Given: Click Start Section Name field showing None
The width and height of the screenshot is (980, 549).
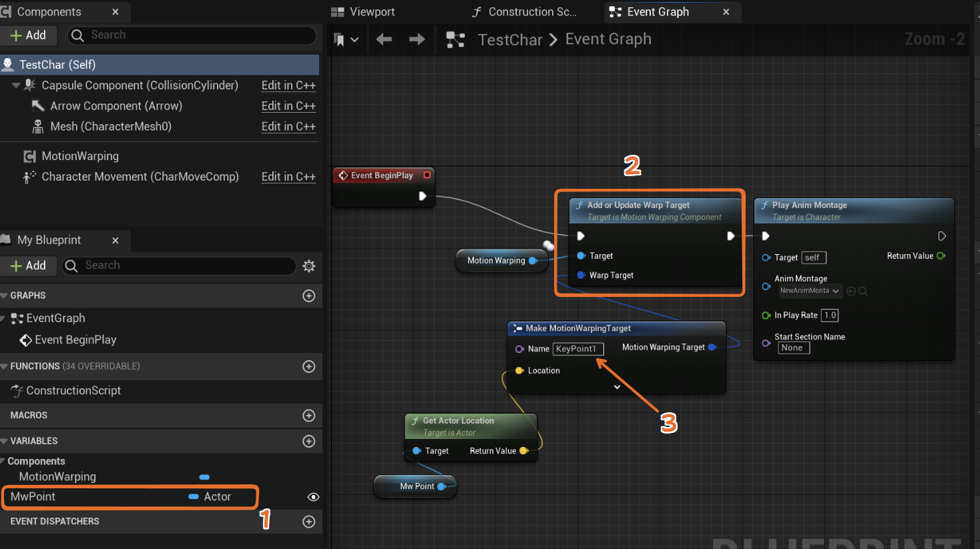Looking at the screenshot, I should pos(794,348).
